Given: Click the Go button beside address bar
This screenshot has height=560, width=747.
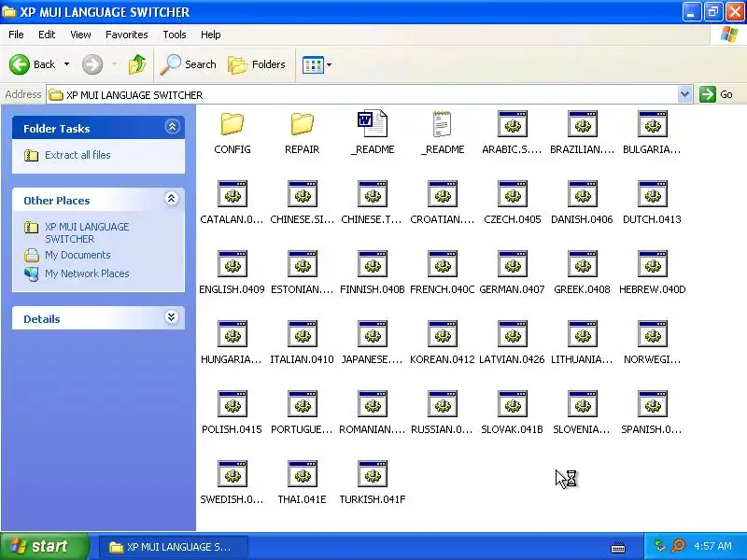Looking at the screenshot, I should tap(716, 94).
